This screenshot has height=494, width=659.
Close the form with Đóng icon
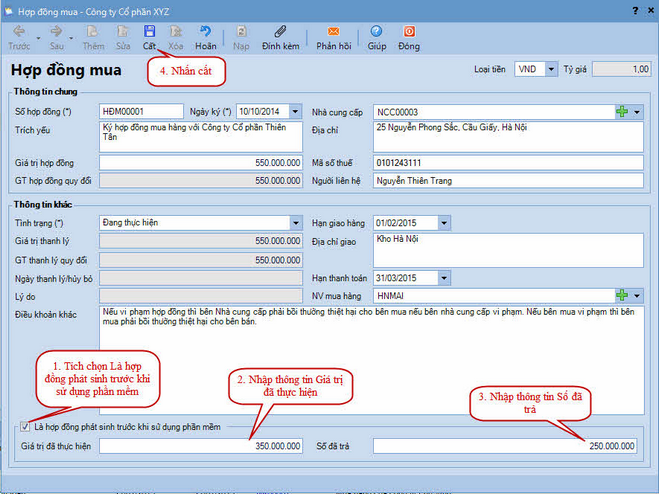point(409,32)
